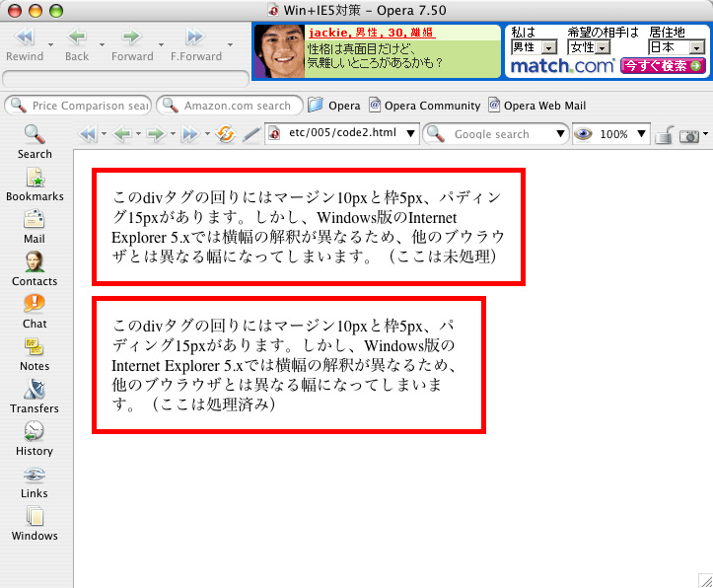Screen dimensions: 713x588
Task: Open Back history dropdown in main toolbar
Action: [x=102, y=44]
